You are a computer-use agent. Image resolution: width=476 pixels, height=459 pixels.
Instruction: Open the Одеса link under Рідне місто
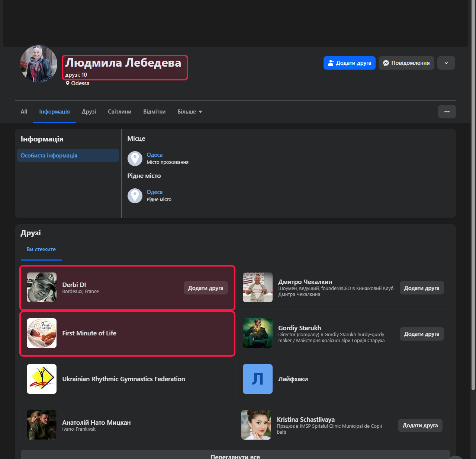[154, 192]
